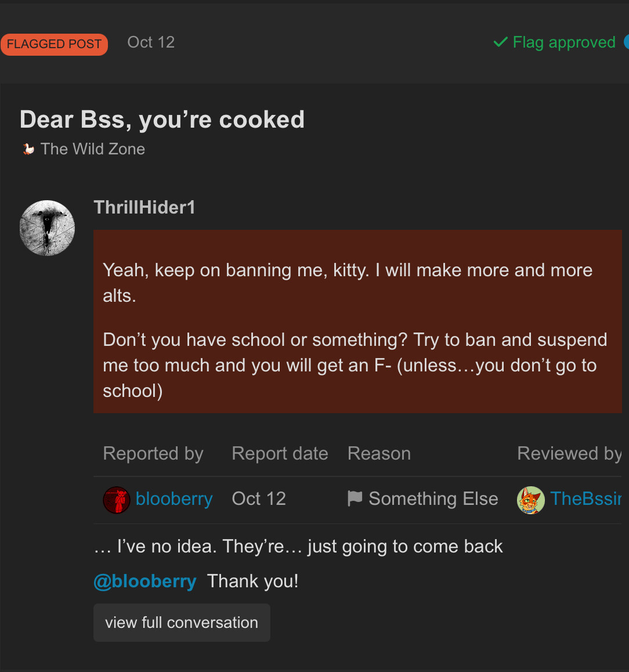Click the flag icon beside Something Else
The image size is (629, 672).
pos(355,498)
